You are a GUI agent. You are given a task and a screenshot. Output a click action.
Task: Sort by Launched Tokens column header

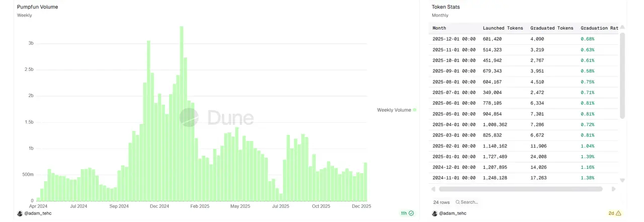pos(503,28)
